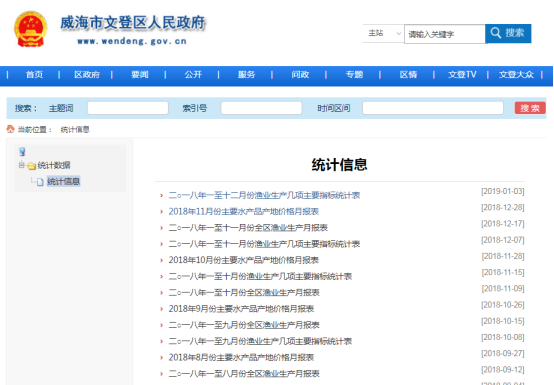Select 统计信息 in sidebar tree
The height and width of the screenshot is (385, 554).
[x=64, y=182]
